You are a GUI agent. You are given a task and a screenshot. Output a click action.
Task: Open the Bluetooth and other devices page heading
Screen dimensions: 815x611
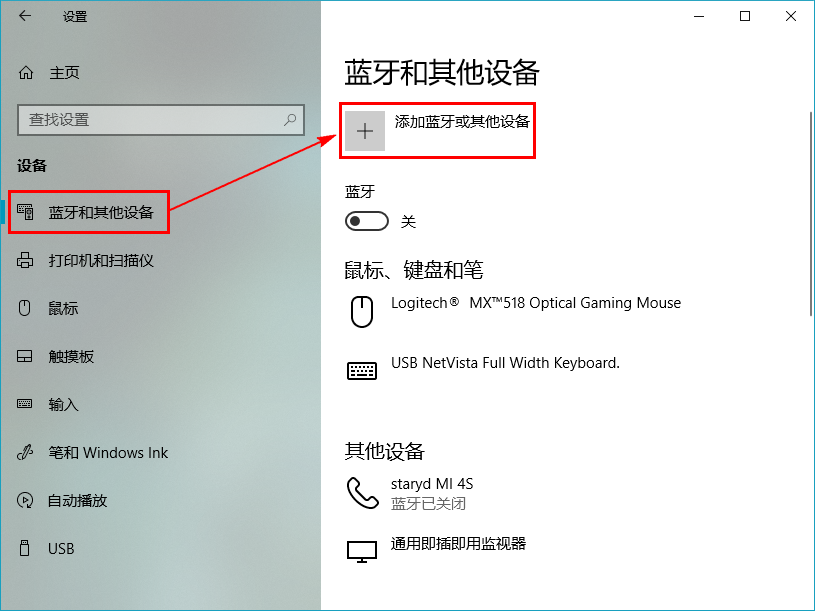tap(441, 73)
